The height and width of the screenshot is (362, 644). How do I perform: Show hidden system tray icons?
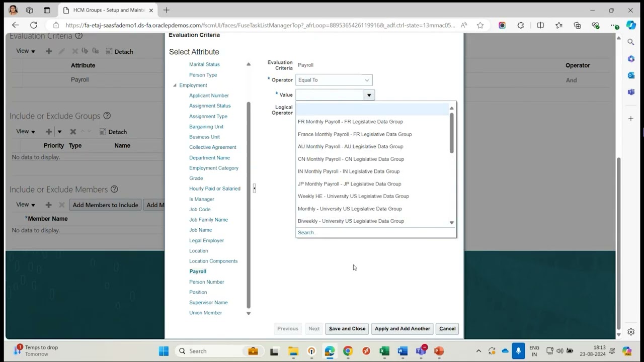[478, 351]
